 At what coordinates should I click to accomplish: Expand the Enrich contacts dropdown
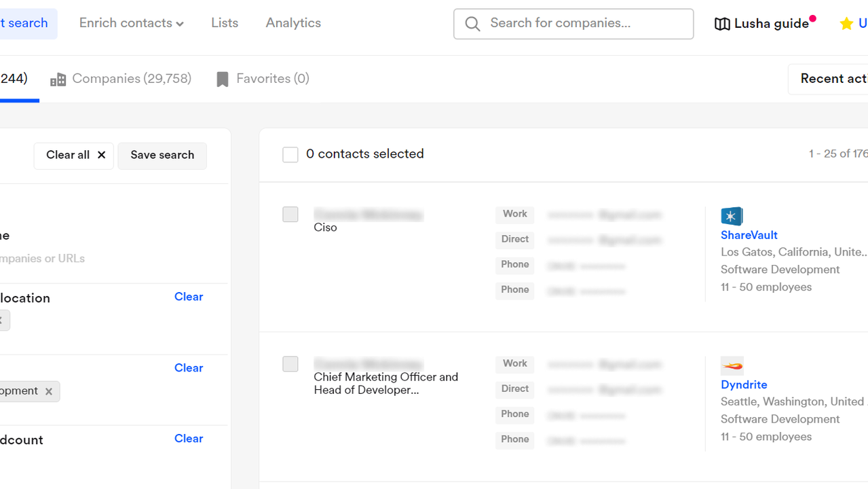[x=132, y=23]
